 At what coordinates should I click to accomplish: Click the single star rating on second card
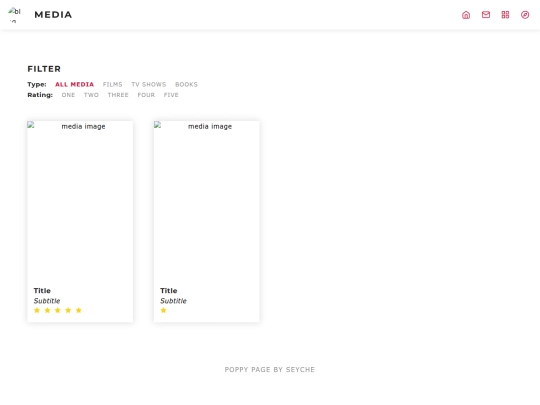[164, 310]
